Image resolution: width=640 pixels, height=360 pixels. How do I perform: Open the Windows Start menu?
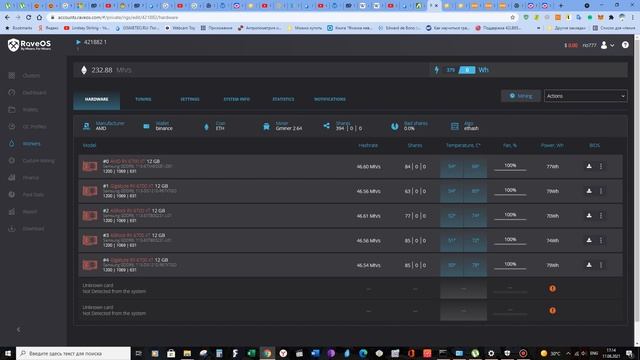tap(8, 353)
